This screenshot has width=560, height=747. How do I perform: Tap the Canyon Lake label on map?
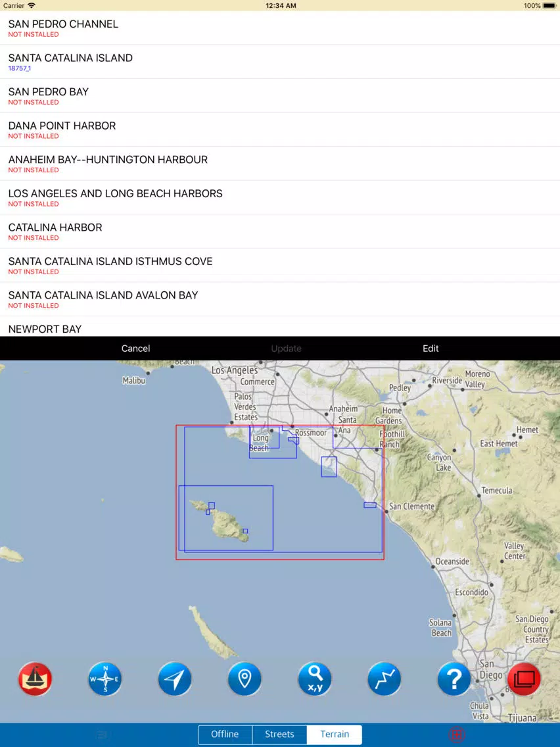pyautogui.click(x=439, y=462)
